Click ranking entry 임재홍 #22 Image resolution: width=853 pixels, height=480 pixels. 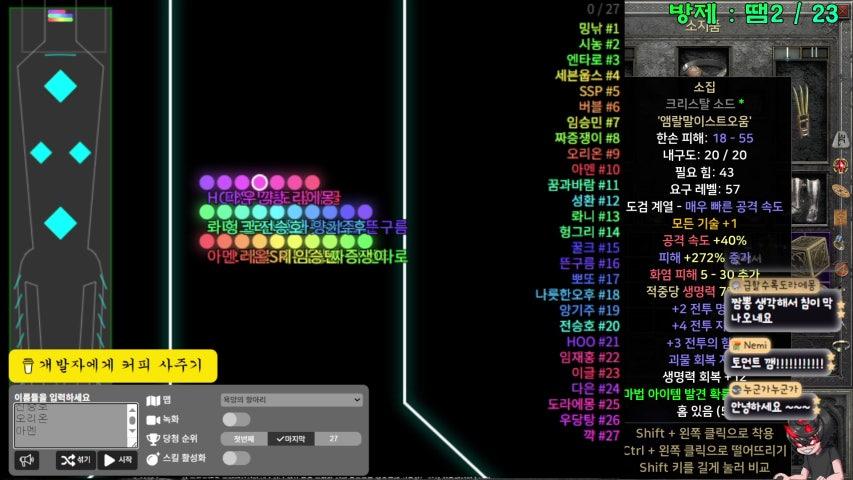coord(589,358)
